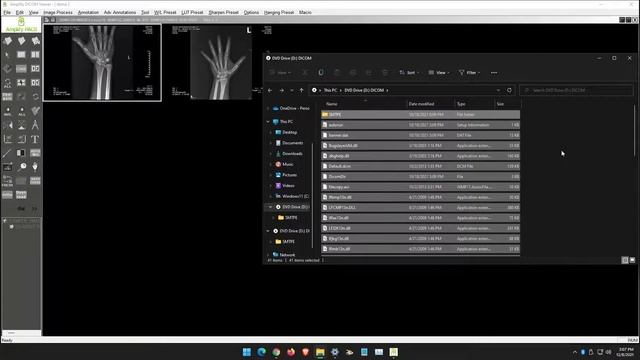Open the Sort dropdown in Explorer
The width and height of the screenshot is (640, 360).
point(409,73)
